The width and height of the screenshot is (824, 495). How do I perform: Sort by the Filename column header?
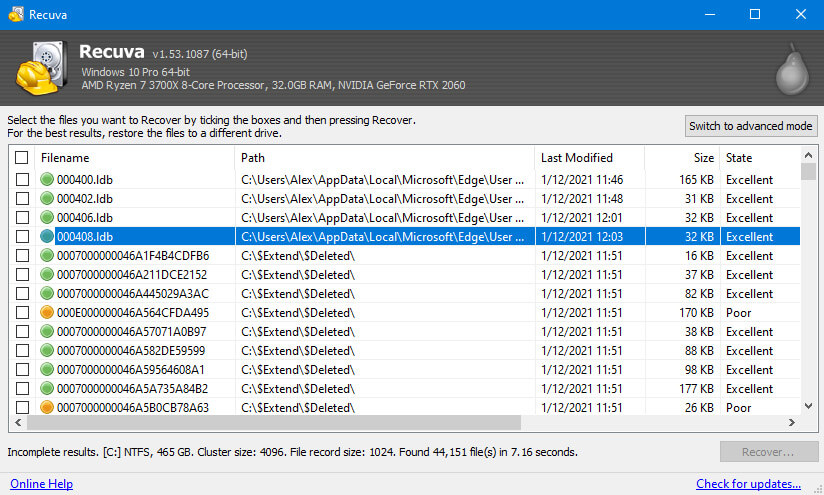(135, 158)
